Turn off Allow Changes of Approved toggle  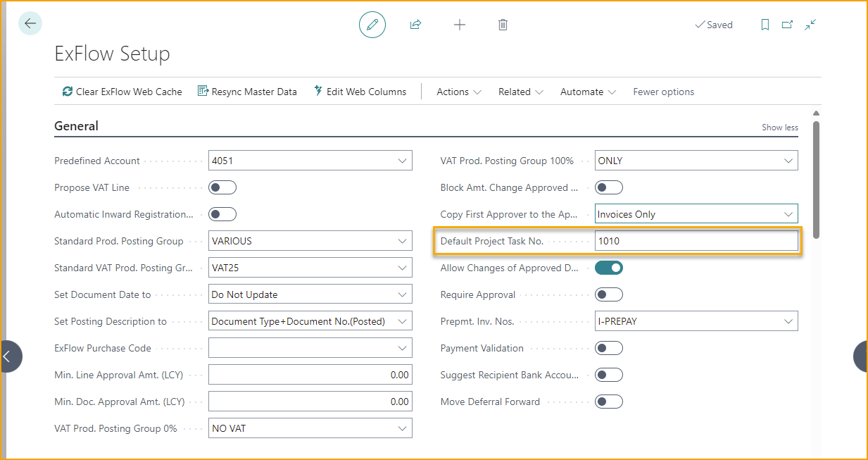(609, 268)
